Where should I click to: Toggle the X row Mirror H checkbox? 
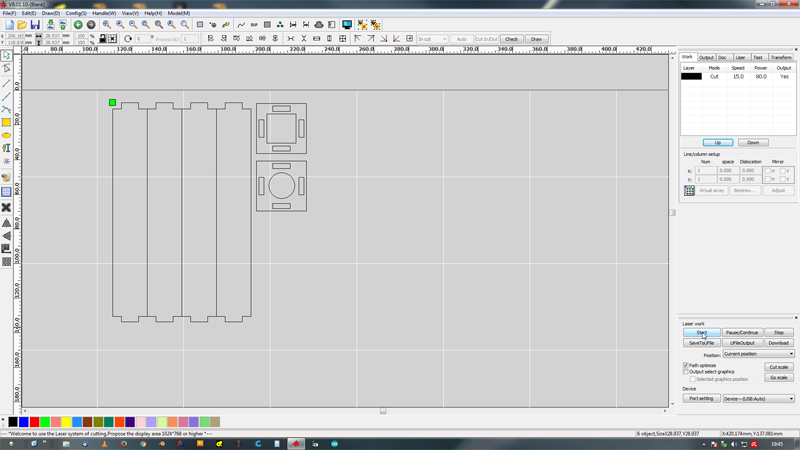pyautogui.click(x=768, y=171)
